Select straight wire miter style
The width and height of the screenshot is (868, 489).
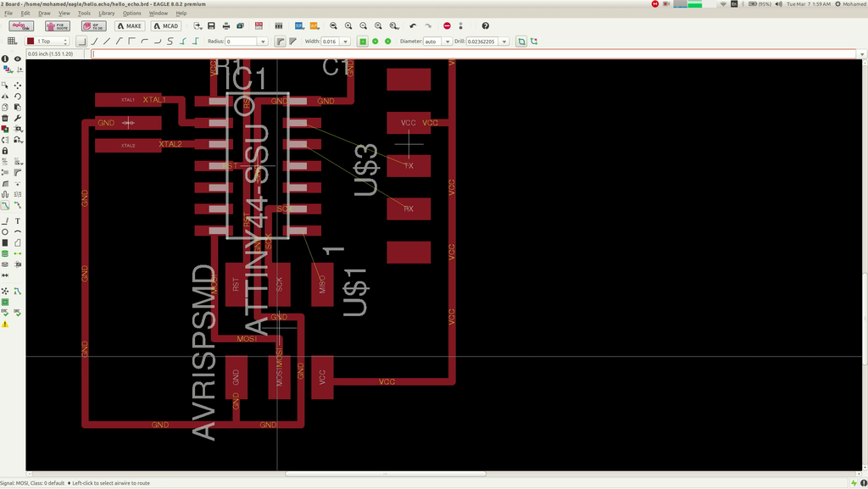(292, 42)
